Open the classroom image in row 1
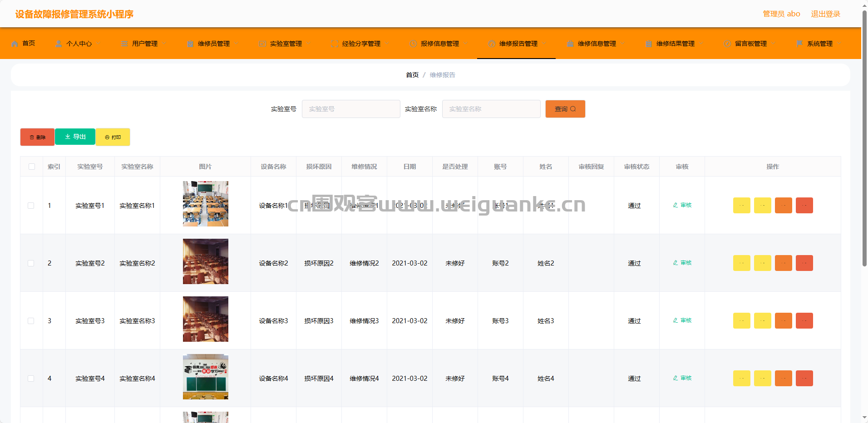Image resolution: width=868 pixels, height=423 pixels. click(x=206, y=204)
